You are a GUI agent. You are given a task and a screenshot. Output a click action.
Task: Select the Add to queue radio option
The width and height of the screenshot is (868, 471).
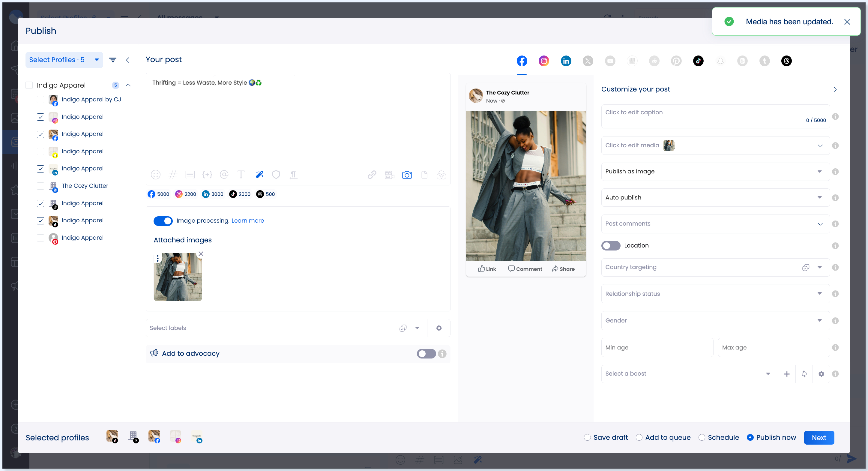pos(639,438)
